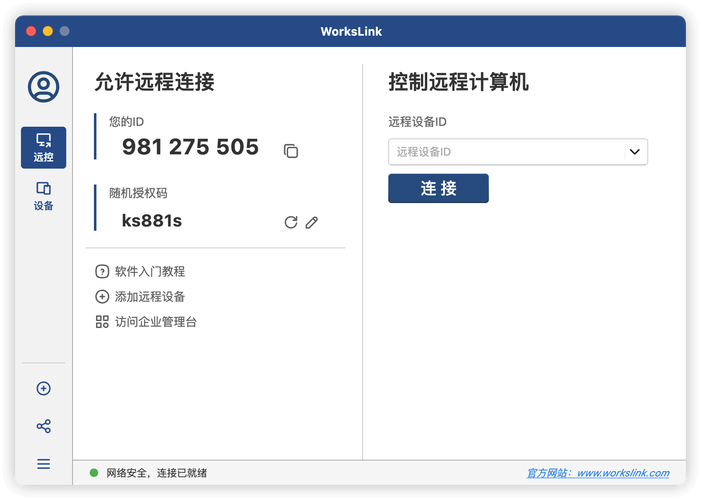701x500 pixels.
Task: Edit the authorization code with pencil icon
Action: [x=312, y=222]
